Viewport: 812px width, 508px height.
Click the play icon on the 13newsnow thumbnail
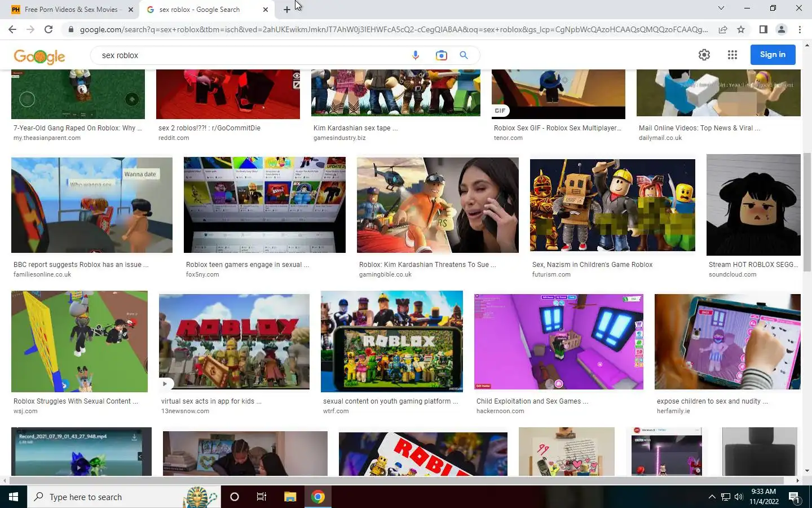(x=165, y=384)
